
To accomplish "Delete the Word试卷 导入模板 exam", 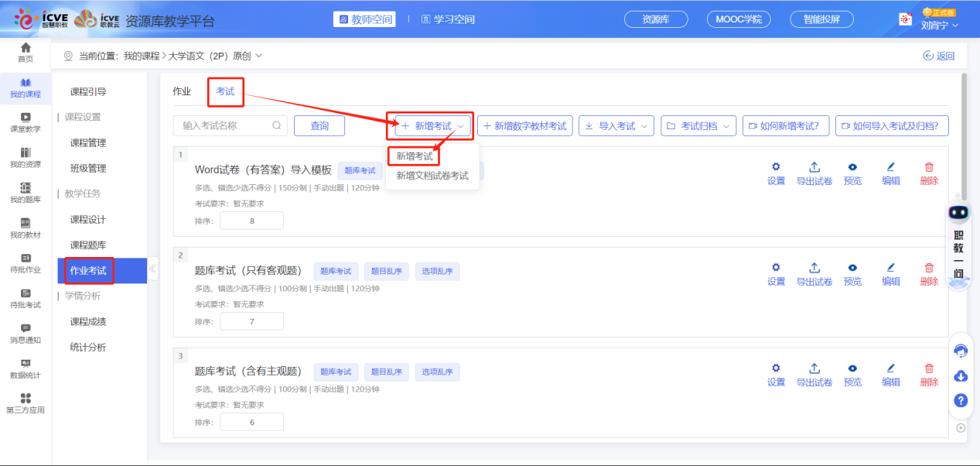I will coord(929,173).
